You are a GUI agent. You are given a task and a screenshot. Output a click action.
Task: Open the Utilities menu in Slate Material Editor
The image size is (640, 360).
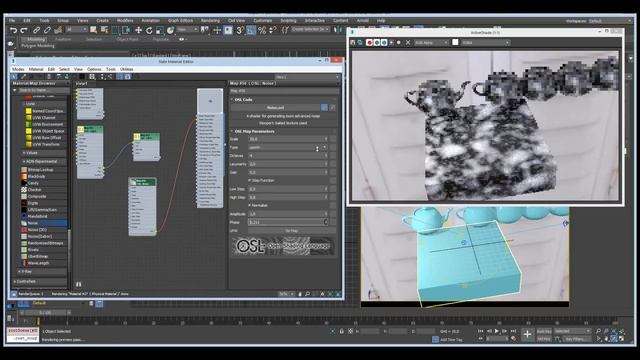(127, 69)
